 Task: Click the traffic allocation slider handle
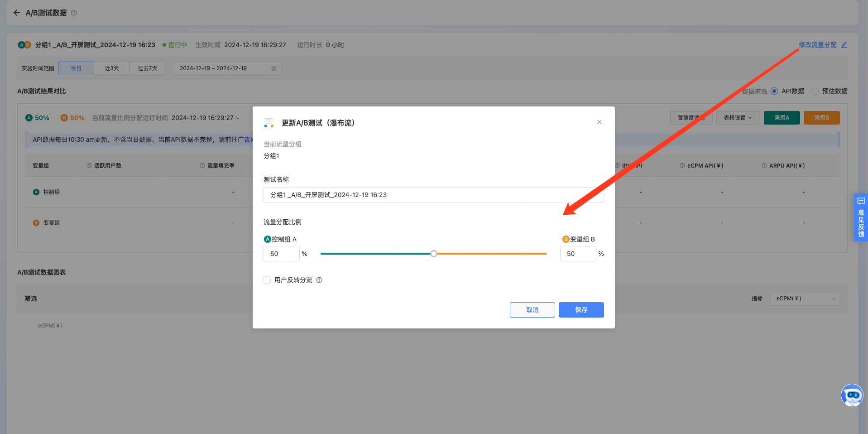[434, 254]
